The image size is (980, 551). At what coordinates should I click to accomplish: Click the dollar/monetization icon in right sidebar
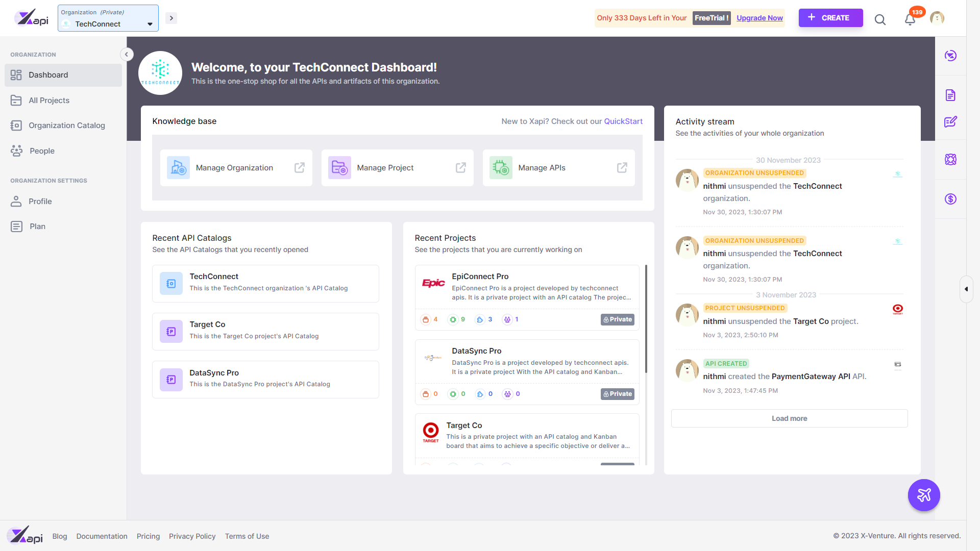click(951, 198)
